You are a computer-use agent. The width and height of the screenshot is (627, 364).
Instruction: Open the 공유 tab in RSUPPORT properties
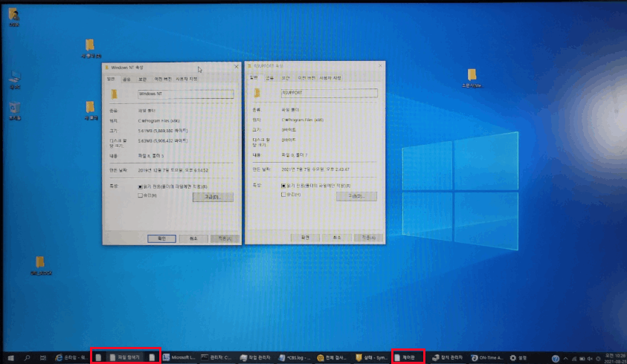[x=270, y=78]
